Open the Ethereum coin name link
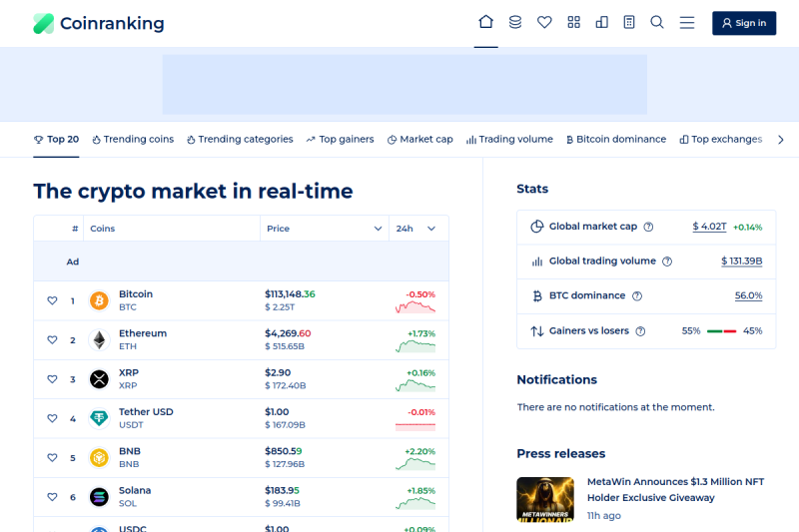 coord(143,333)
